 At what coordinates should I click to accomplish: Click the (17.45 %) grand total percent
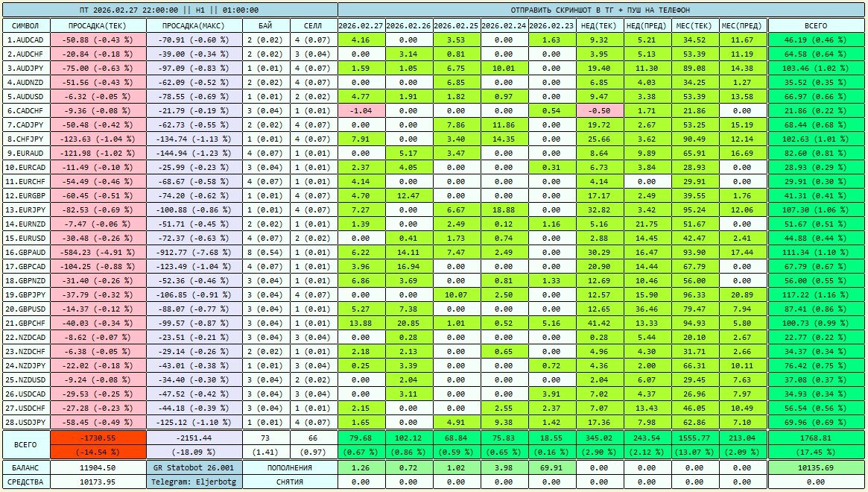point(815,452)
